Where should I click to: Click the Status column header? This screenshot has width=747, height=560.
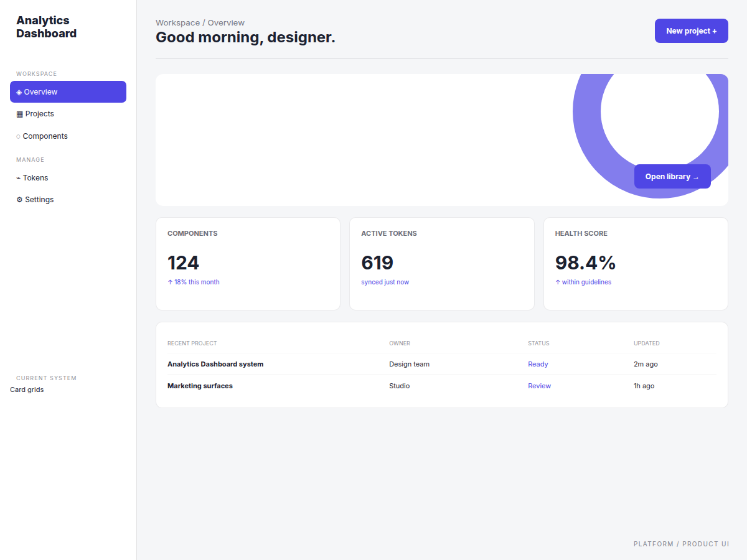(538, 343)
